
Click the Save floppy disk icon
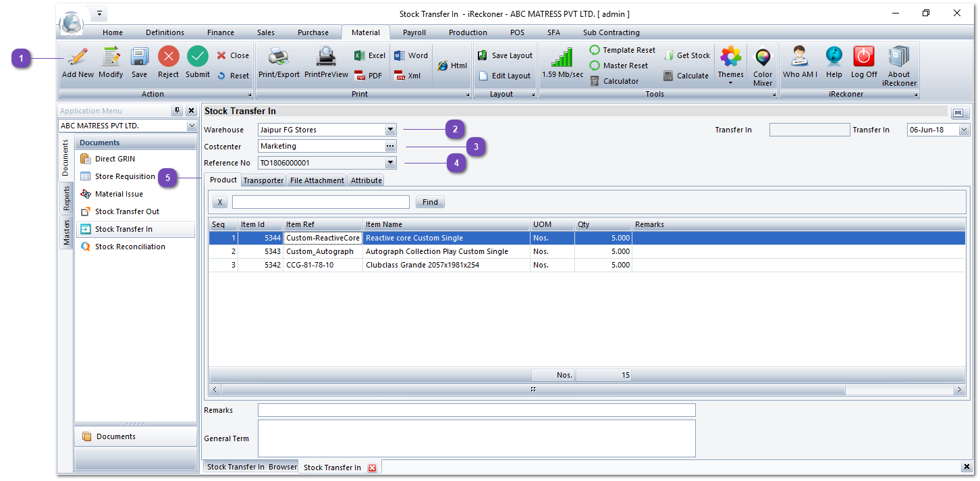pos(139,57)
